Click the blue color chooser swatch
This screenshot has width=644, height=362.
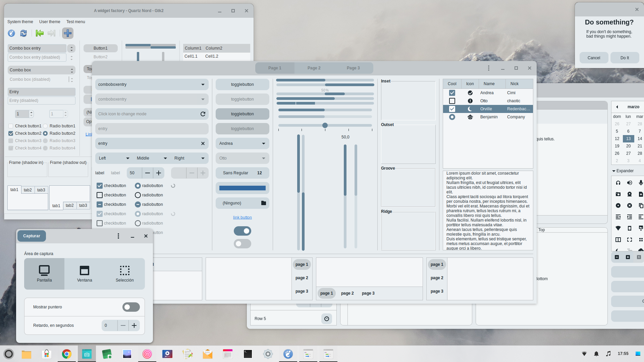pos(243,188)
